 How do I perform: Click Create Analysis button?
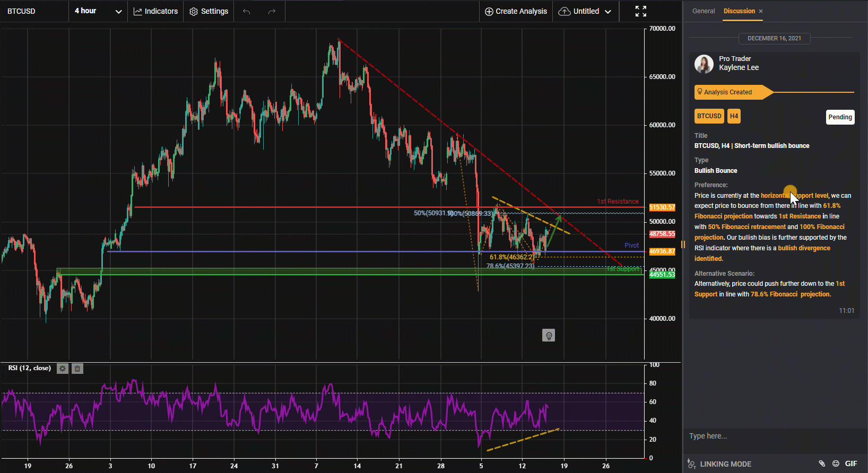tap(516, 11)
